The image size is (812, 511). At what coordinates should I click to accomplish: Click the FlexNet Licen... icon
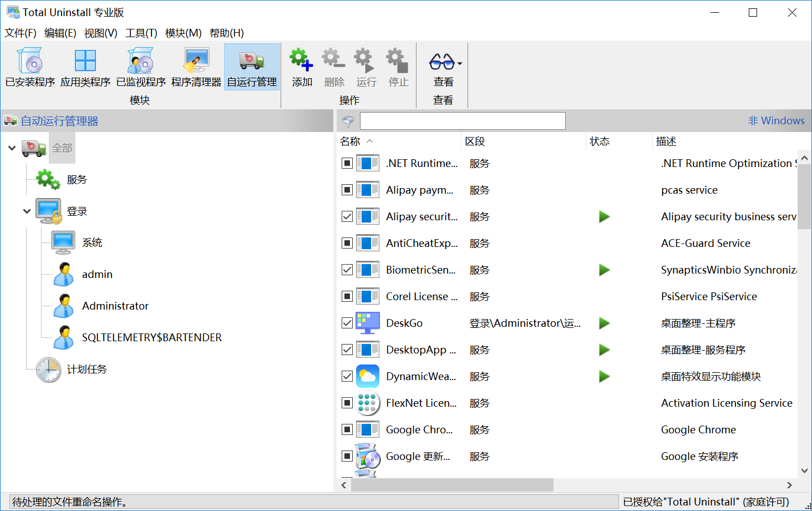tap(367, 403)
